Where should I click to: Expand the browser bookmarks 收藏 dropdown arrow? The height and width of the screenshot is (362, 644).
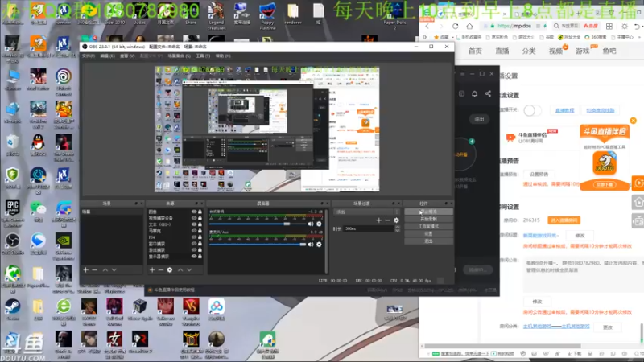coord(452,37)
